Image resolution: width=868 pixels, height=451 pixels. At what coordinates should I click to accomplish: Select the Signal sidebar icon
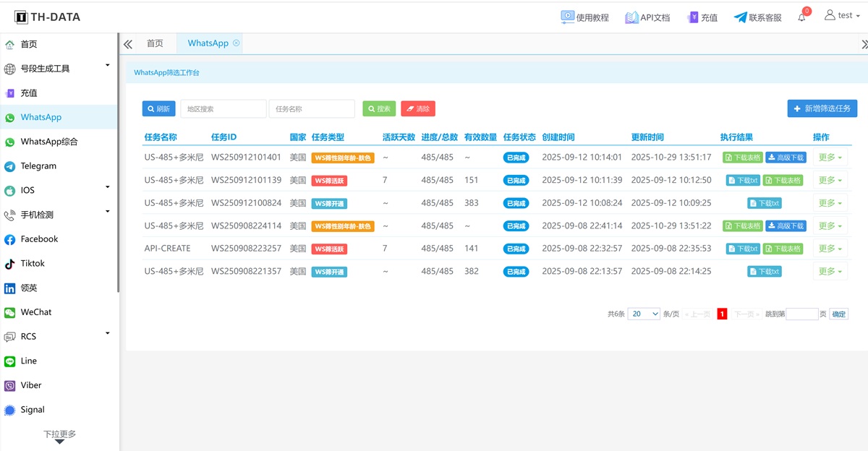pyautogui.click(x=10, y=410)
